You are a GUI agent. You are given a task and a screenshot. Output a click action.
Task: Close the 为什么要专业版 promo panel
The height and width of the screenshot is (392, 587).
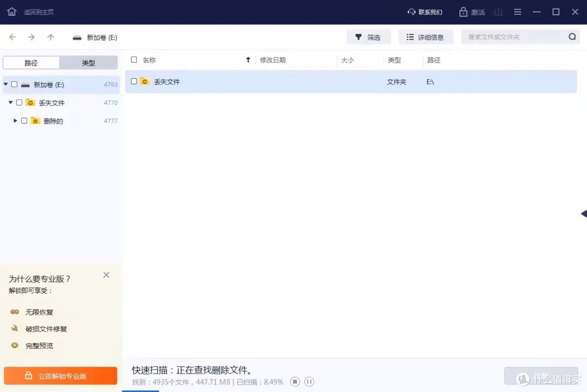(x=107, y=275)
